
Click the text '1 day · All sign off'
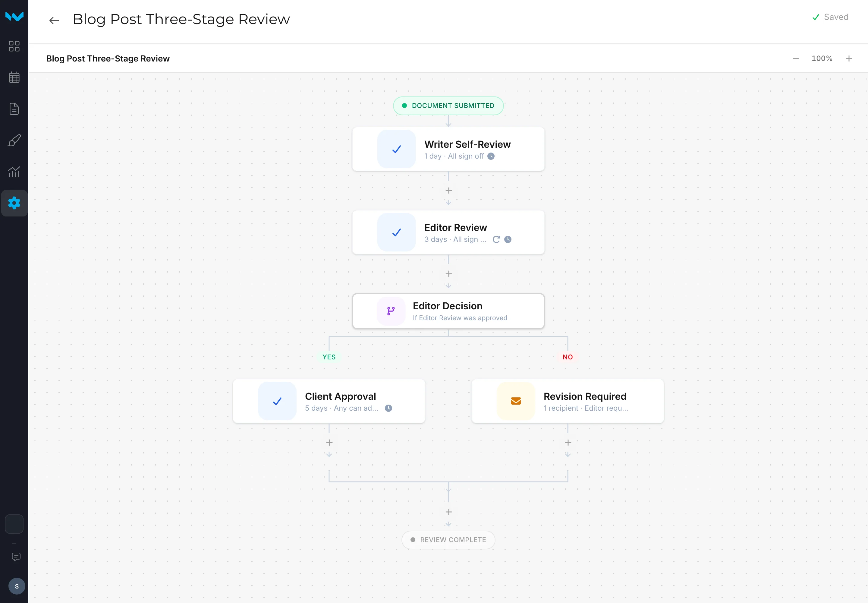coord(454,156)
